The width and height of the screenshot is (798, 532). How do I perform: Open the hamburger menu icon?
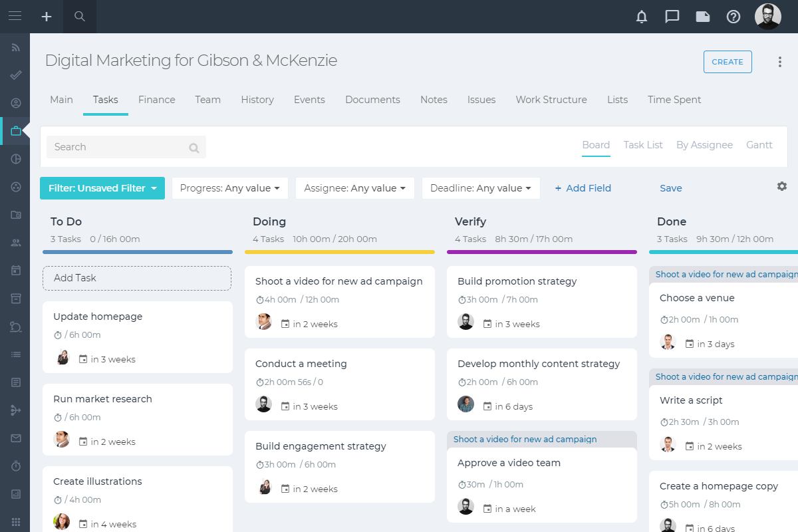point(15,16)
